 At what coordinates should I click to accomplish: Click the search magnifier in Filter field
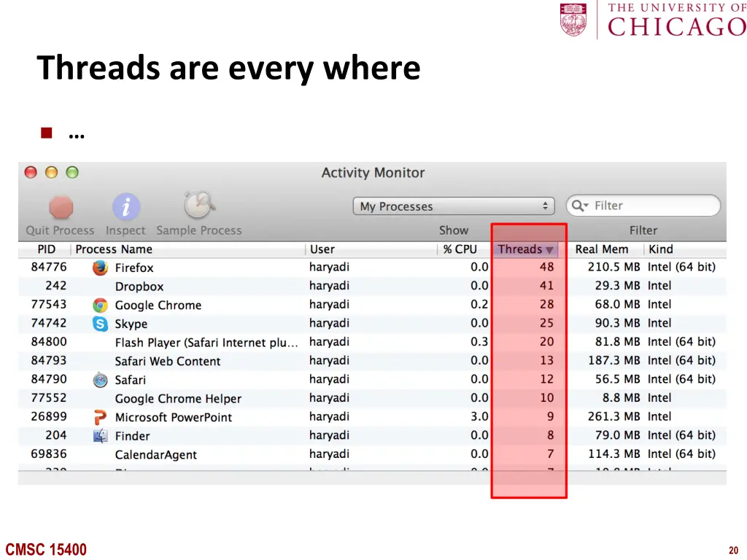coord(578,206)
